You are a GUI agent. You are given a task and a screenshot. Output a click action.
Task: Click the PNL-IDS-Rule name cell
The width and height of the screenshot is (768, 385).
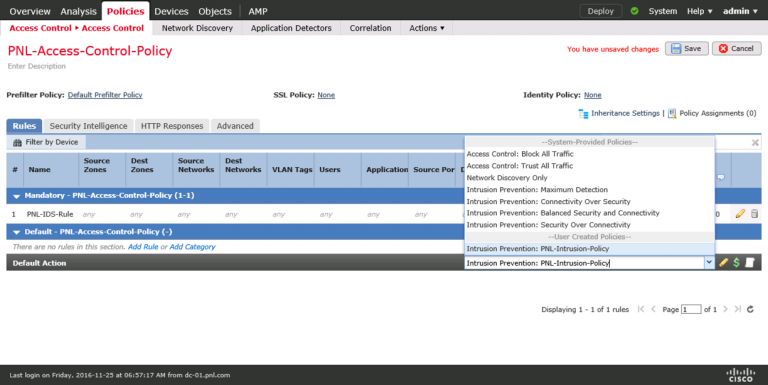[x=50, y=214]
